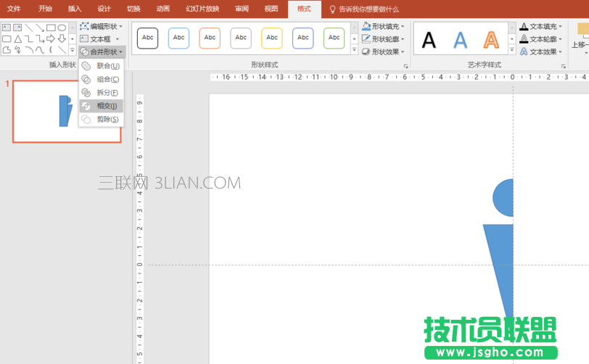589x364 pixels.
Task: Select the text box shape icon
Action: (x=7, y=28)
